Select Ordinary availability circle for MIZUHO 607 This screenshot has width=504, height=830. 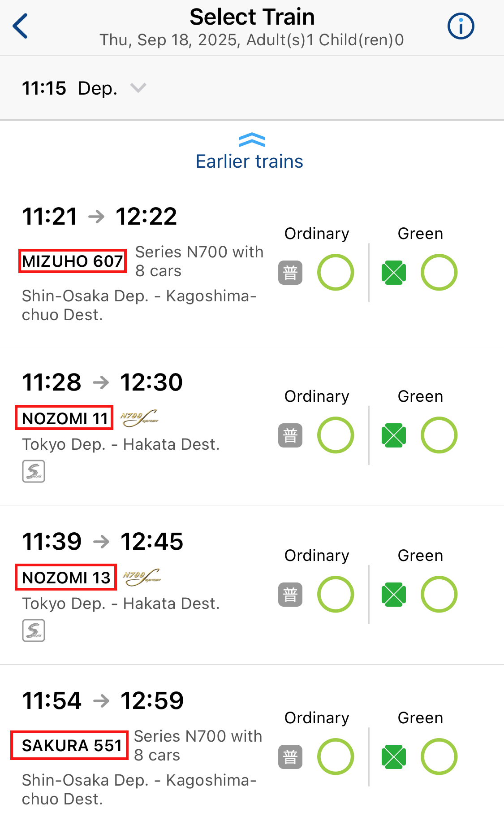click(335, 272)
